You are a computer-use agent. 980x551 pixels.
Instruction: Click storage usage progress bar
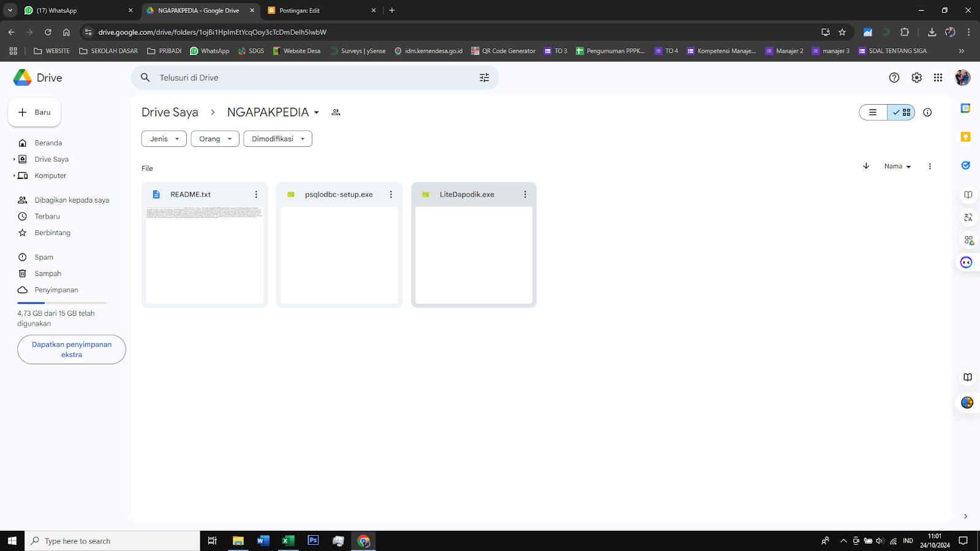(62, 303)
